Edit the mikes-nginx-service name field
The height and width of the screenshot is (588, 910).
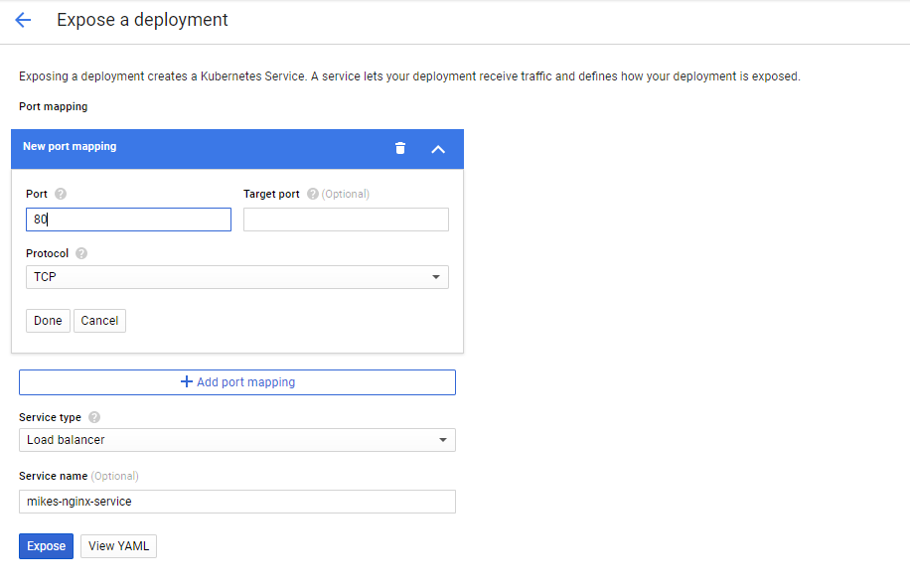tap(237, 502)
